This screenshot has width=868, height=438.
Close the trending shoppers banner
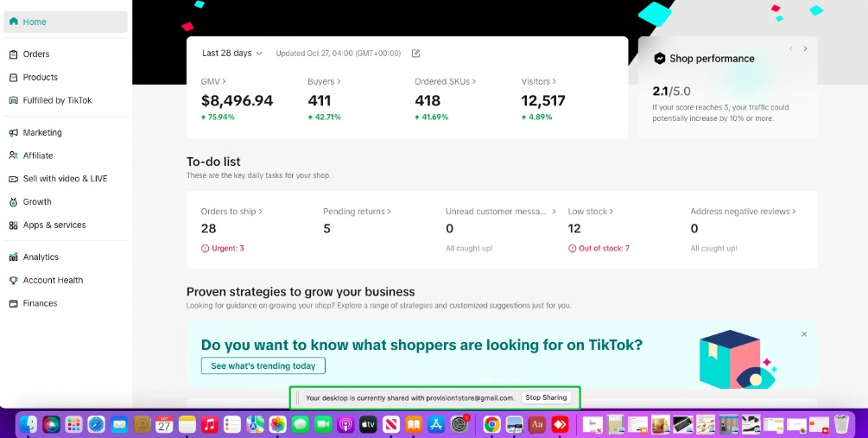[x=804, y=334]
